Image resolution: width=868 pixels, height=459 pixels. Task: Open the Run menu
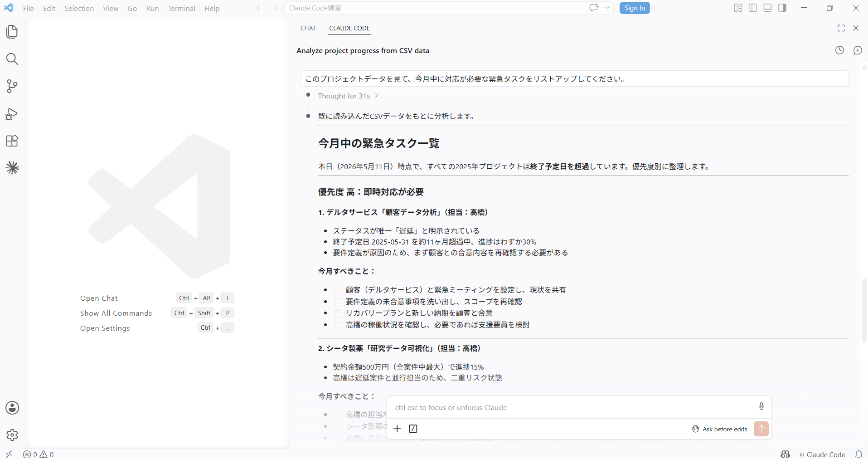pos(153,8)
